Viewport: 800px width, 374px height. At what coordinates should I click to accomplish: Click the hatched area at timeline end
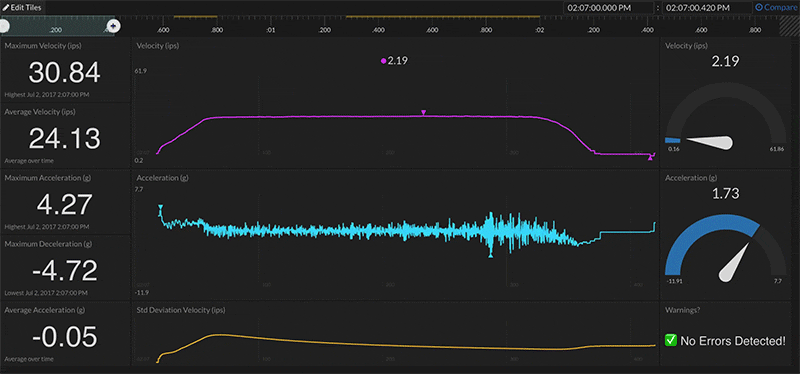(x=789, y=26)
